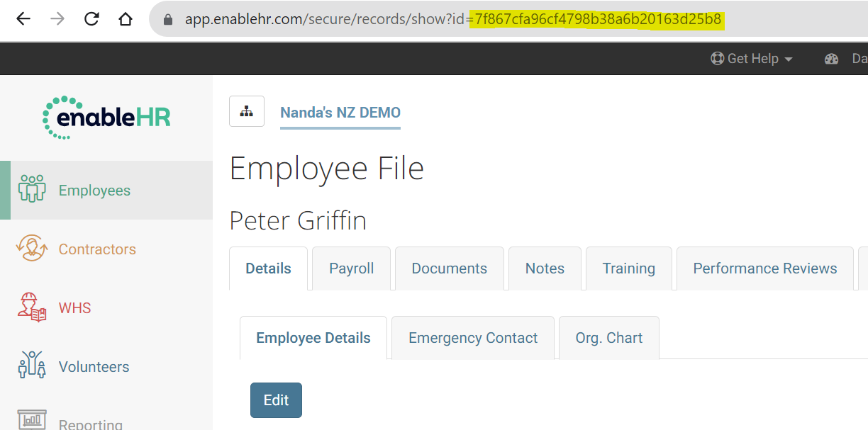Switch to the Payroll tab
Screen dimensions: 868x430
[352, 268]
